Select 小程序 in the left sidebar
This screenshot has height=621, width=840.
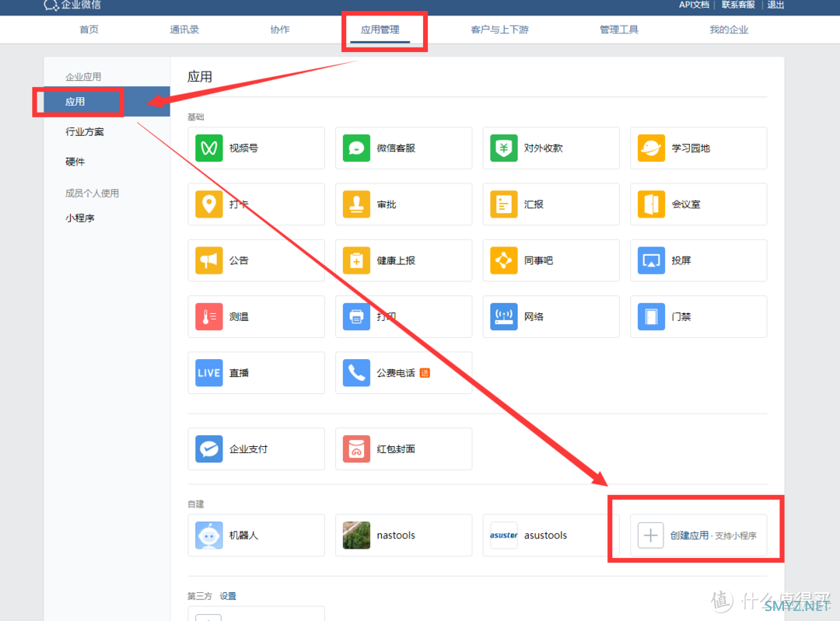coord(75,218)
